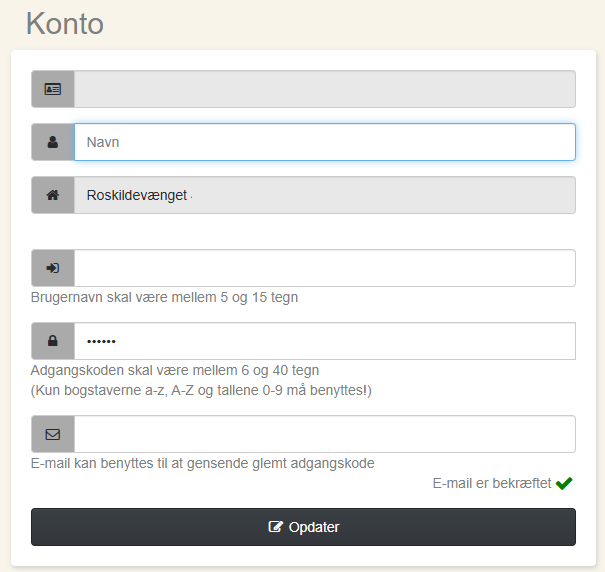Click the 'E-mail er bekræftet' status text
The image size is (605, 572).
tap(491, 483)
